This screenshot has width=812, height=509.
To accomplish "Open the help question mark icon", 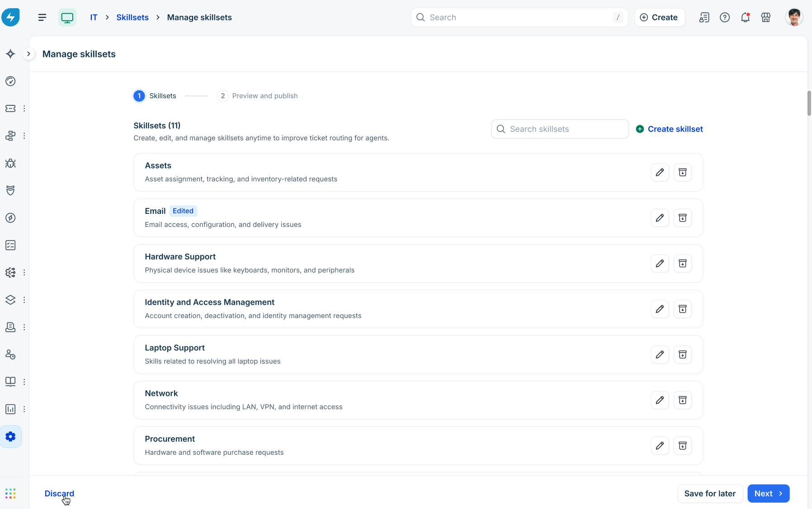I will pos(725,17).
